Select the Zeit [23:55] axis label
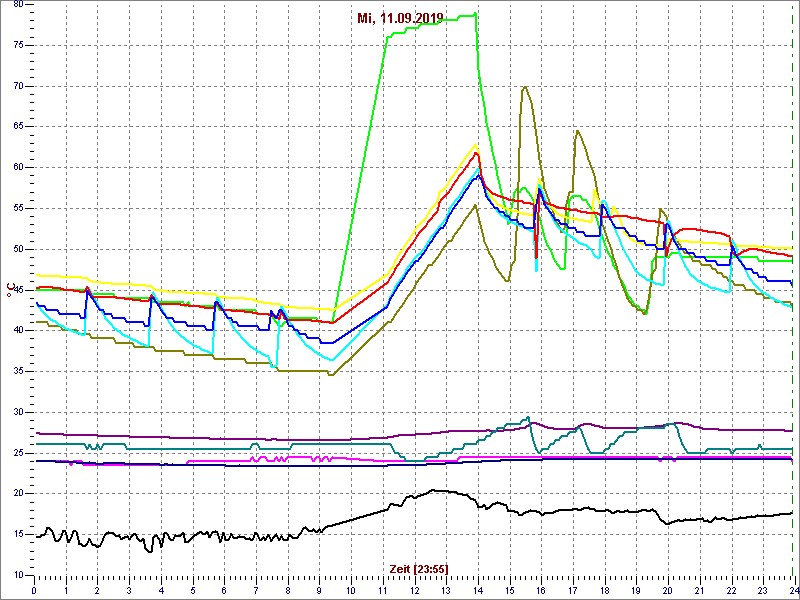Screen dimensions: 800x600 (x=419, y=569)
